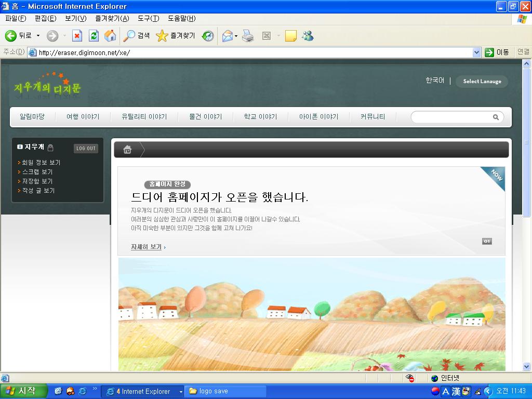
Task: Open the Select Language dropdown
Action: (482, 82)
